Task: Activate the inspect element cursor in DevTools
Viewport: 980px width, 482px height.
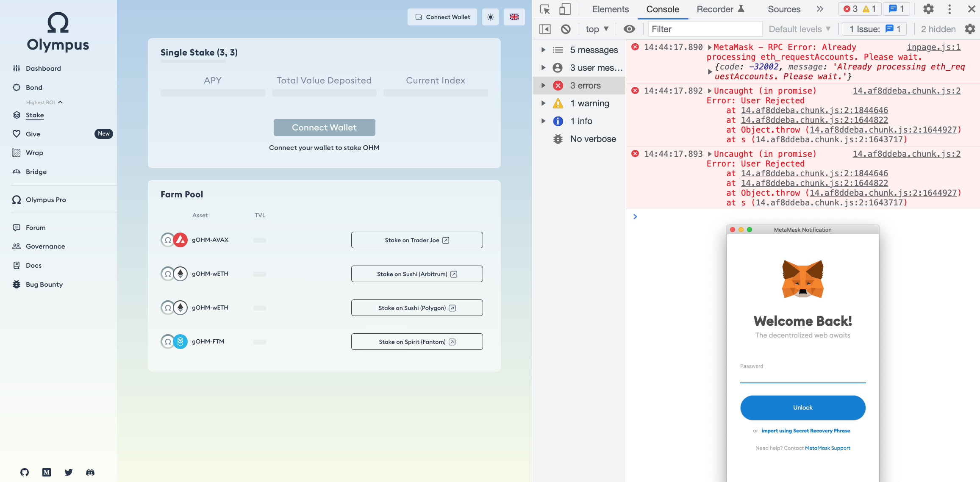Action: pyautogui.click(x=544, y=9)
